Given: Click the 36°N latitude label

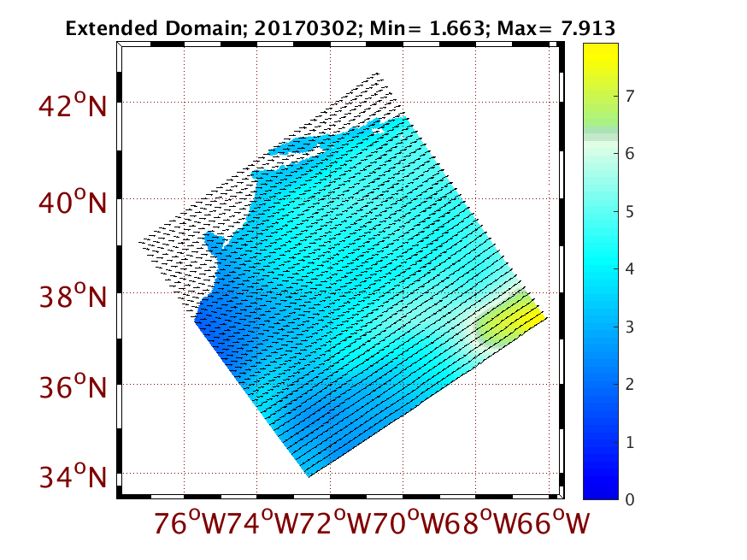Looking at the screenshot, I should coord(73,386).
